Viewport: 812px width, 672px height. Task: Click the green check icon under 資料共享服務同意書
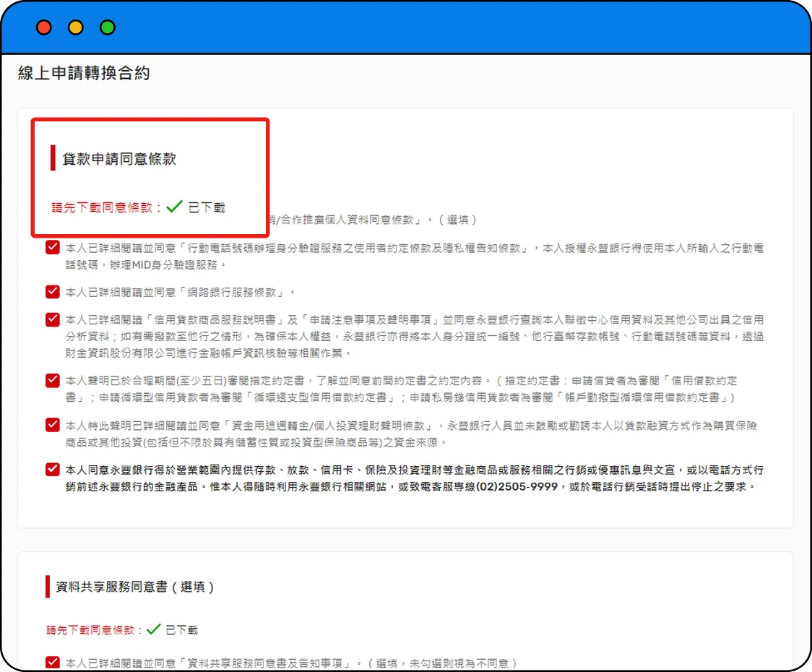[154, 629]
